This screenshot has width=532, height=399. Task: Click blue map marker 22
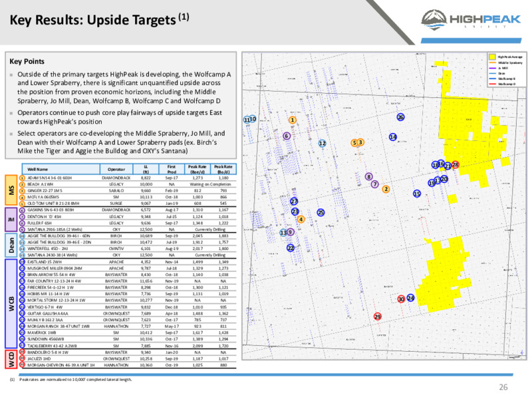click(x=291, y=248)
